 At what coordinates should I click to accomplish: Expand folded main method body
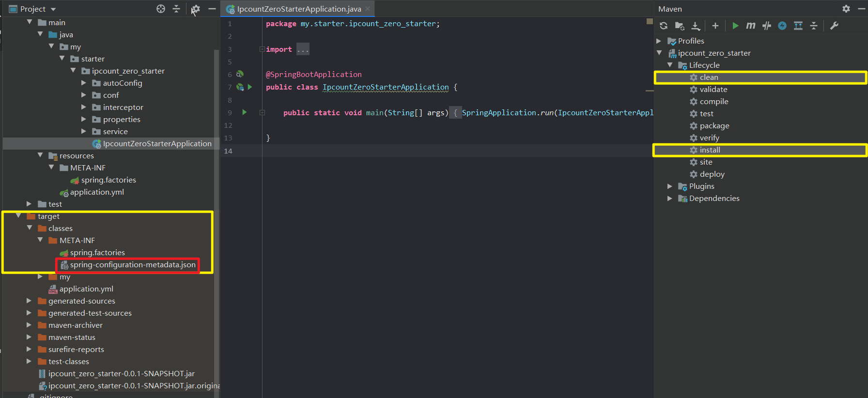coord(262,112)
